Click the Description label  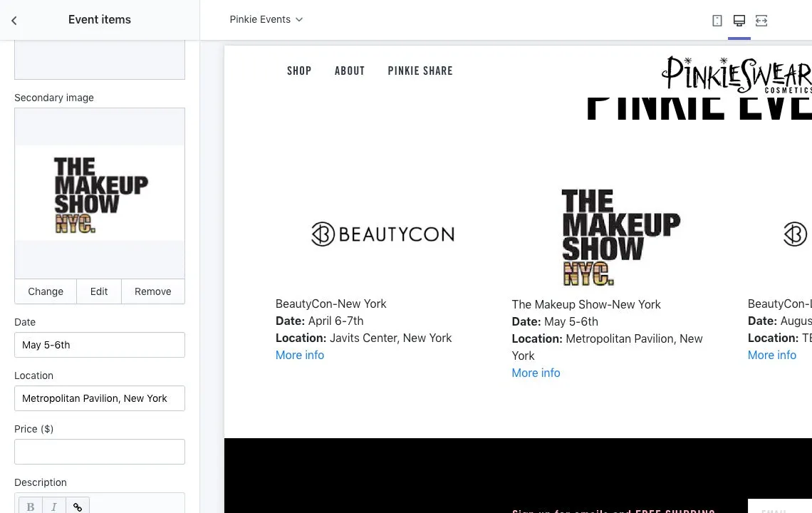pyautogui.click(x=41, y=482)
